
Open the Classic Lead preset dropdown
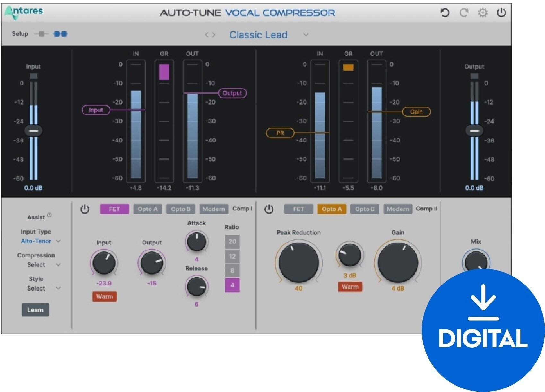pos(306,35)
